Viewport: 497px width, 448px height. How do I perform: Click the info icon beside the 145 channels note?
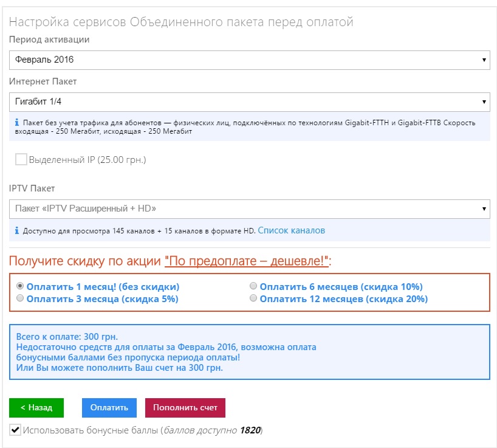coord(16,231)
